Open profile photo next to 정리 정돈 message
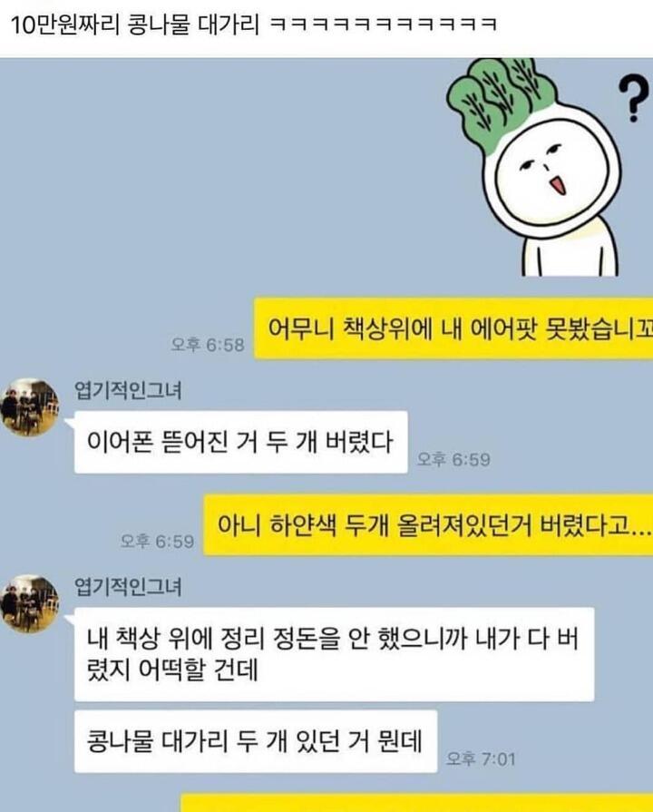The height and width of the screenshot is (812, 653). click(x=30, y=603)
